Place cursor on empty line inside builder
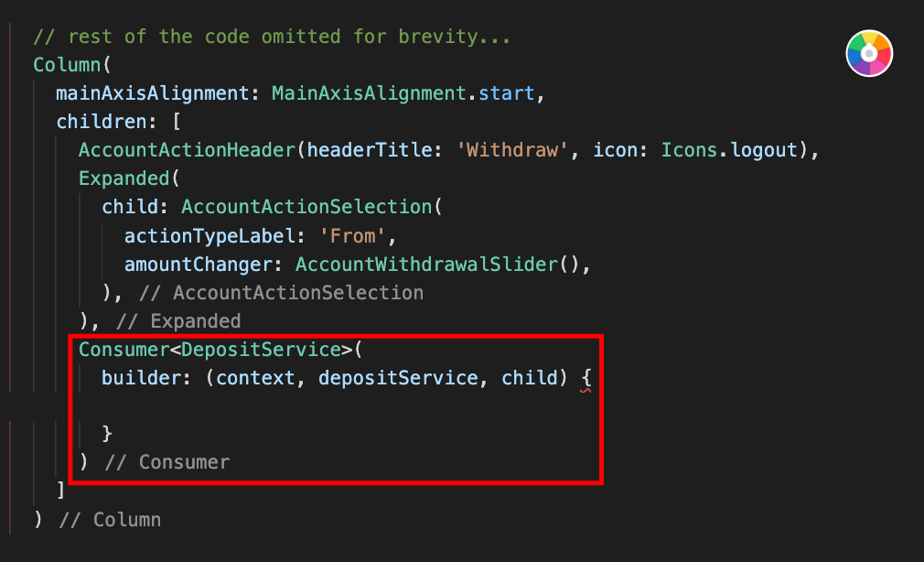Viewport: 924px width, 562px height. pos(336,406)
